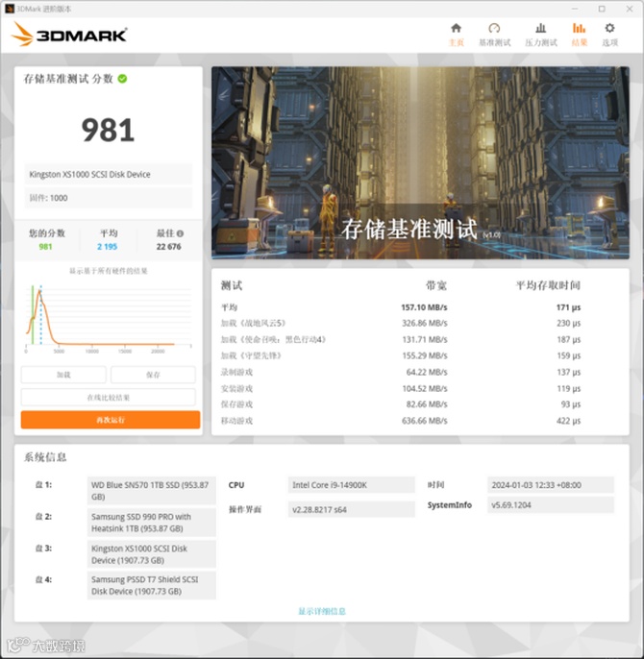Click the 系统信息 section heading

pyautogui.click(x=45, y=457)
